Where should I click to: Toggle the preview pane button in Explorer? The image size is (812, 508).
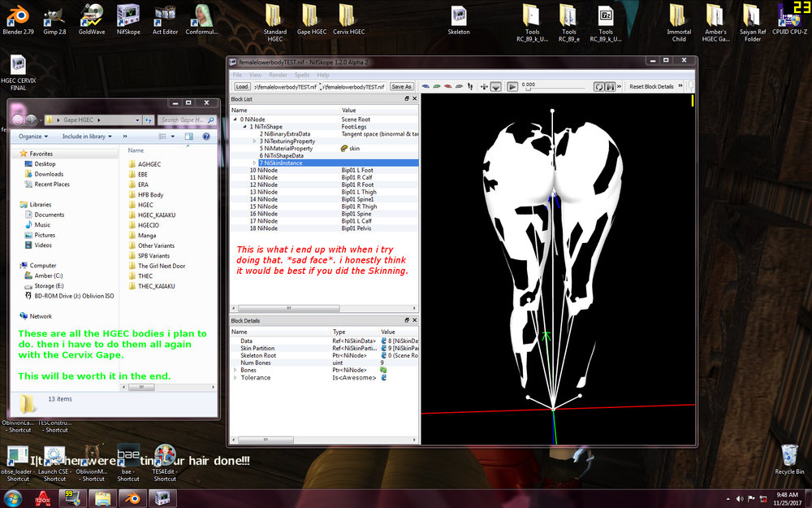coord(189,137)
